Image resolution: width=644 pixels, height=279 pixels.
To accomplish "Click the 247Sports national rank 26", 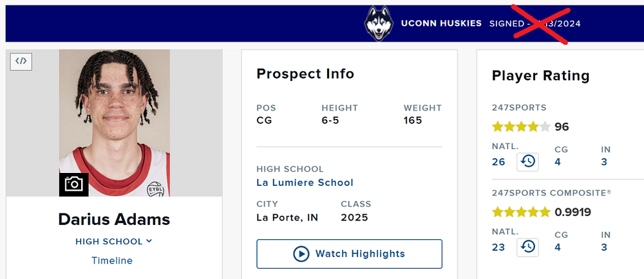I will 498,161.
